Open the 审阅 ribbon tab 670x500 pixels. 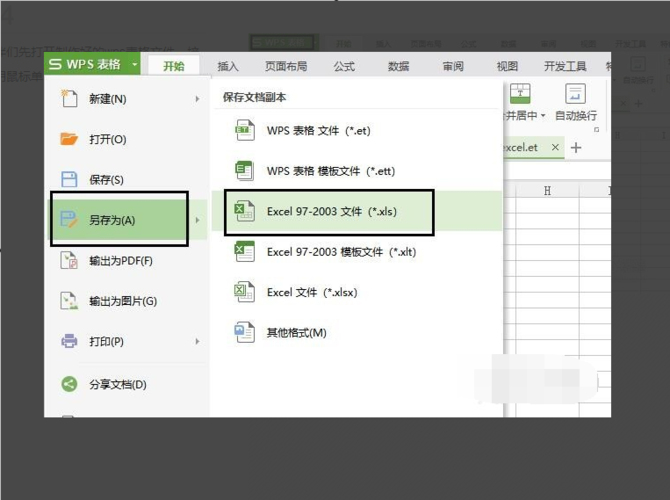pos(453,66)
